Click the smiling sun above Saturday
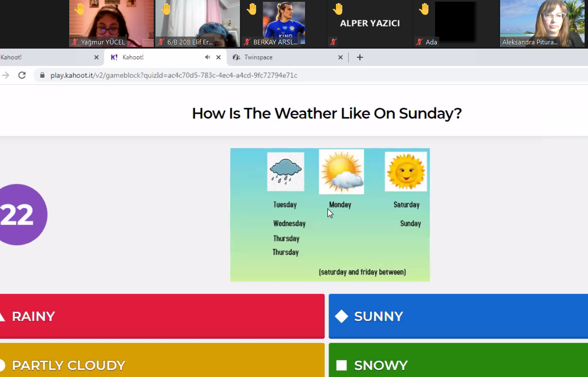This screenshot has height=377, width=588. click(x=406, y=172)
